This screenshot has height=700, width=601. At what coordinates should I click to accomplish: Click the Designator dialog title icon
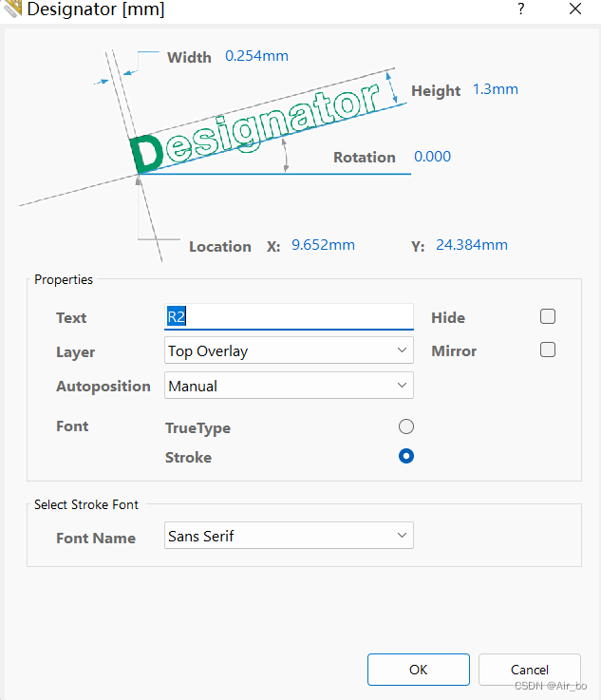(12, 9)
